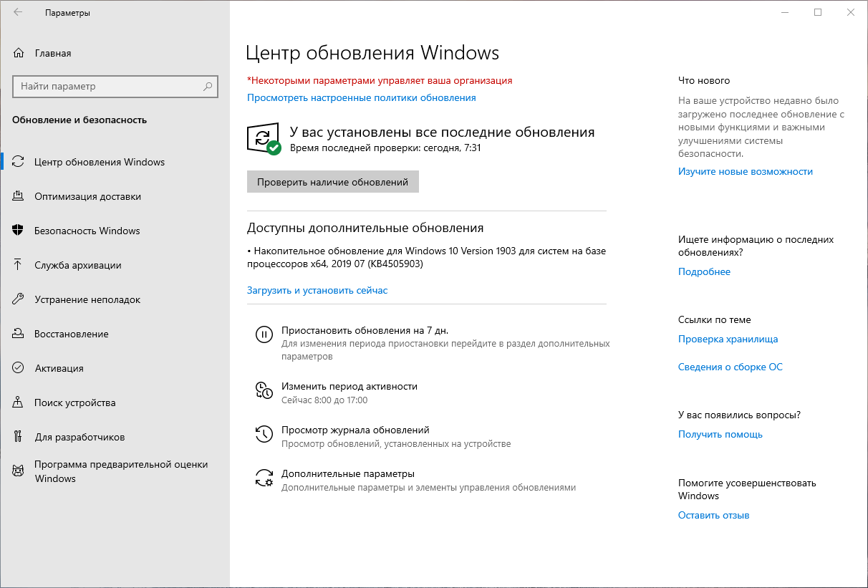Click the Восстановление recovery icon
This screenshot has height=588, width=868.
(x=19, y=333)
